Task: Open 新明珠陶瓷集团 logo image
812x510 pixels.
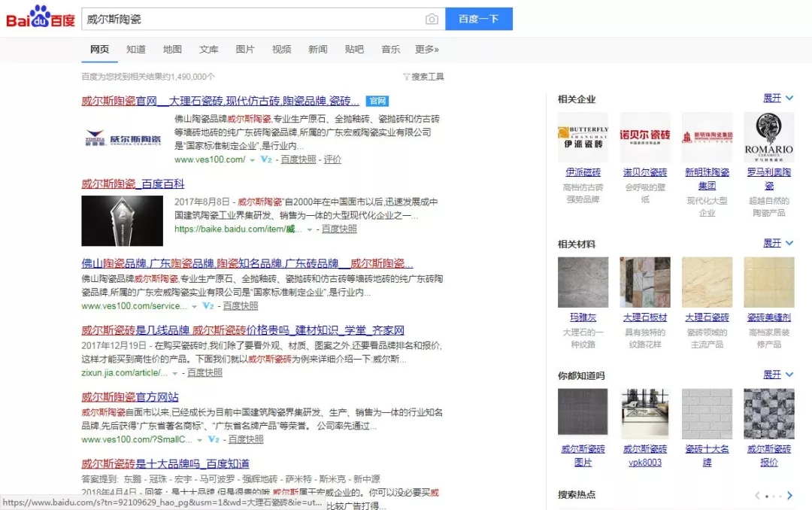Action: click(x=707, y=138)
